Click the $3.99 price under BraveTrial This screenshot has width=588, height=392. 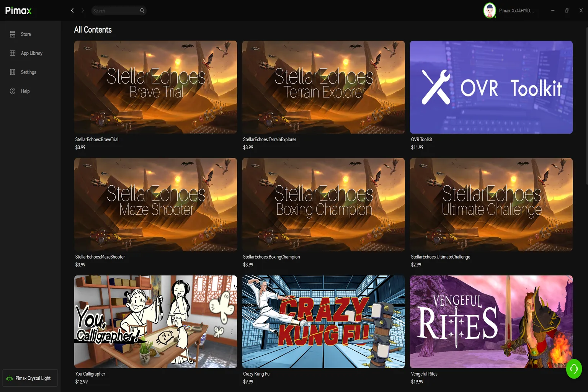[x=80, y=147]
